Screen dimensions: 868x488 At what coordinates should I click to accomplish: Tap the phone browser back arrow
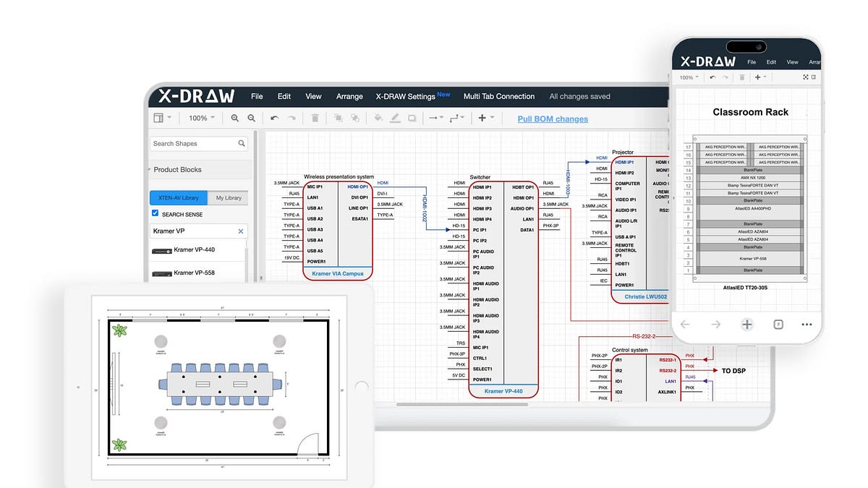click(x=684, y=325)
